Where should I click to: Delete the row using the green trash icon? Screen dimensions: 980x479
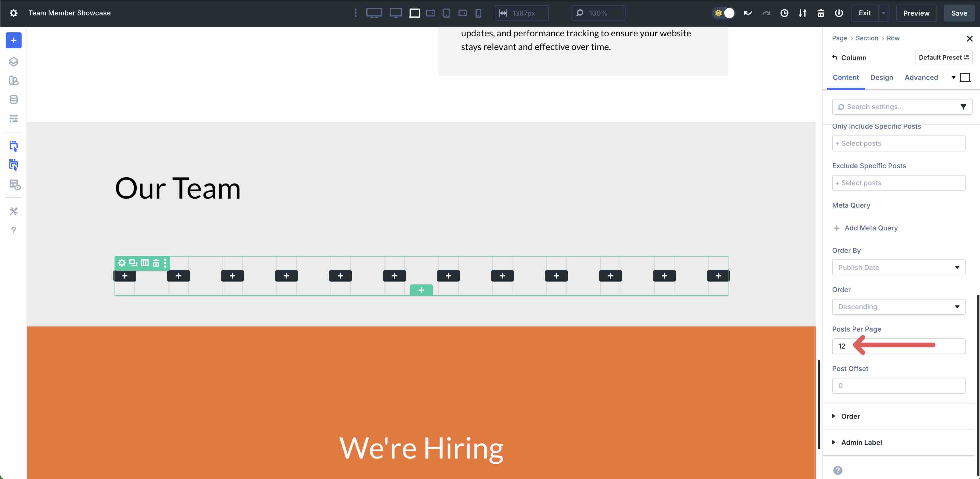point(156,263)
